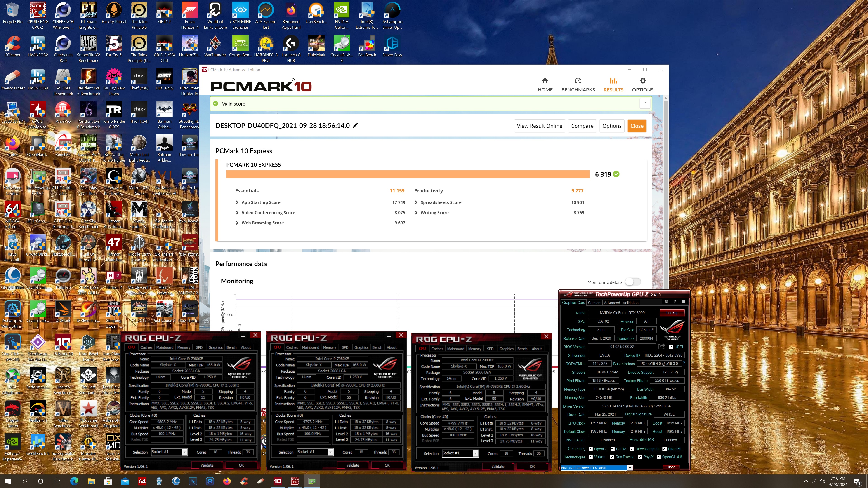This screenshot has width=868, height=488.
Task: Click the Options button beside Compare
Action: point(612,126)
